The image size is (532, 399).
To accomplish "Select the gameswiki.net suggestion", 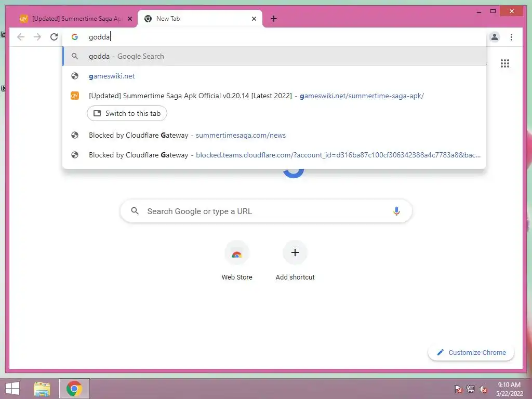I will [x=274, y=76].
